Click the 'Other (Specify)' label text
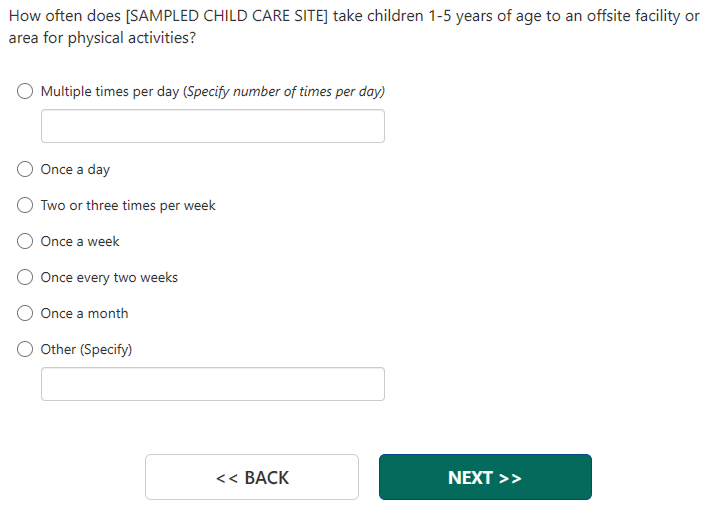Image resolution: width=704 pixels, height=523 pixels. [x=86, y=349]
